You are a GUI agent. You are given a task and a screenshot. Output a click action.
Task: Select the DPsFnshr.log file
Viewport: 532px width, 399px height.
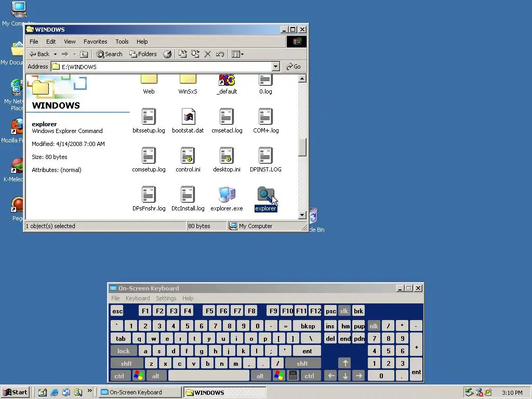coord(149,198)
